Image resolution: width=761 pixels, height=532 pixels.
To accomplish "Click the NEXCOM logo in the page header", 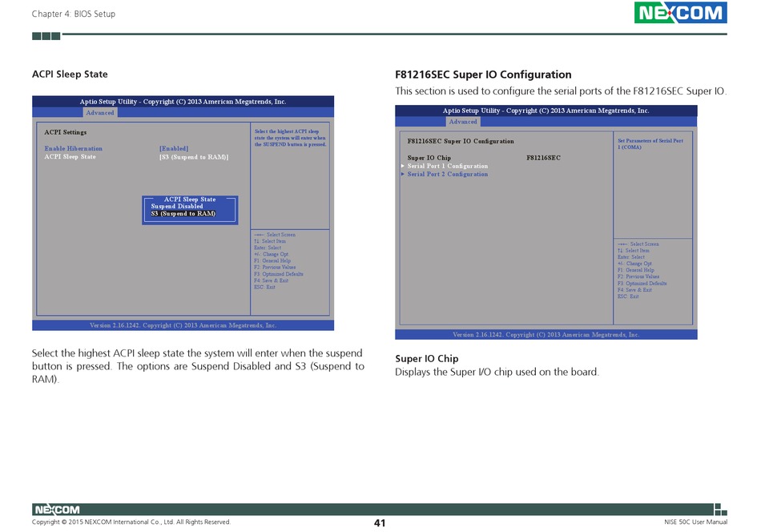I will (680, 13).
